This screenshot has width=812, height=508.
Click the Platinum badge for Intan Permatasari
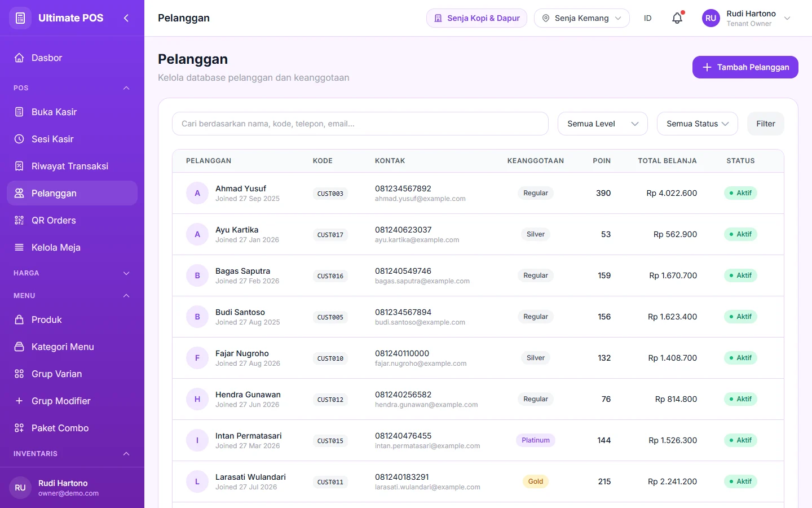[x=535, y=440]
